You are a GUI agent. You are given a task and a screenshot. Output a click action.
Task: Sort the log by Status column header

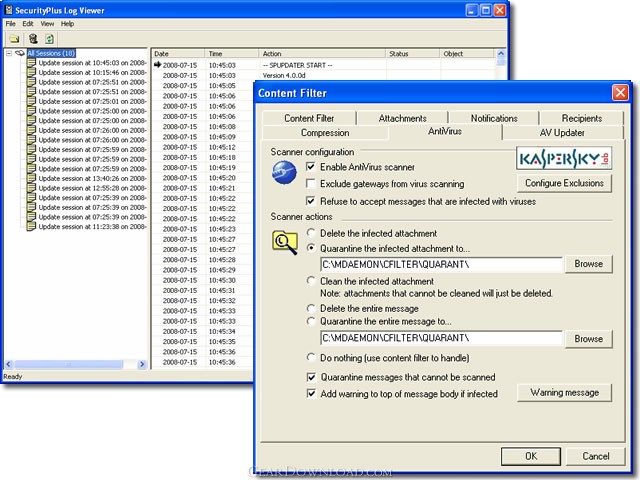click(413, 53)
